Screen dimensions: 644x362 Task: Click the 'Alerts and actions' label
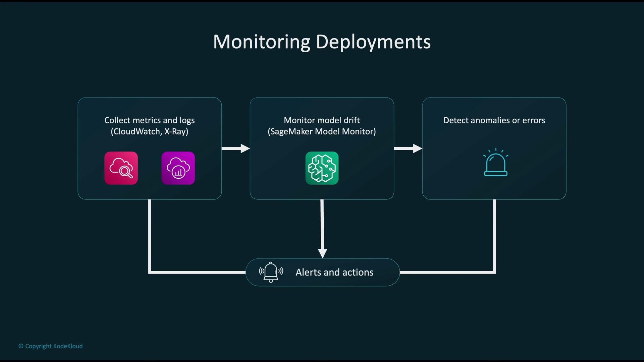pyautogui.click(x=334, y=272)
